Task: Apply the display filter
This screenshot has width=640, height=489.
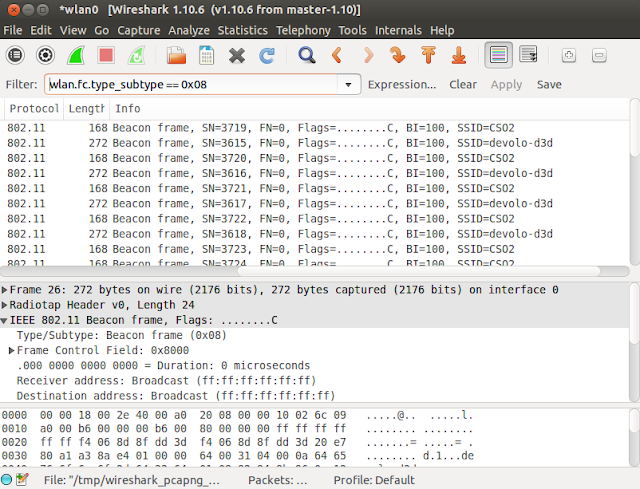Action: coord(506,84)
